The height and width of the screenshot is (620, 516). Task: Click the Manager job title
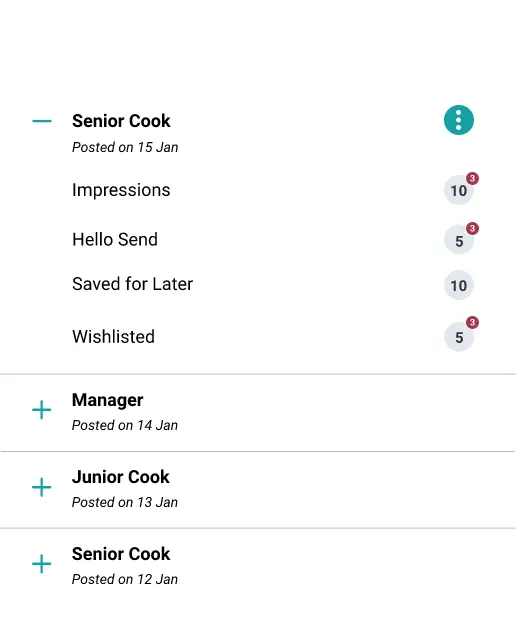pyautogui.click(x=108, y=400)
